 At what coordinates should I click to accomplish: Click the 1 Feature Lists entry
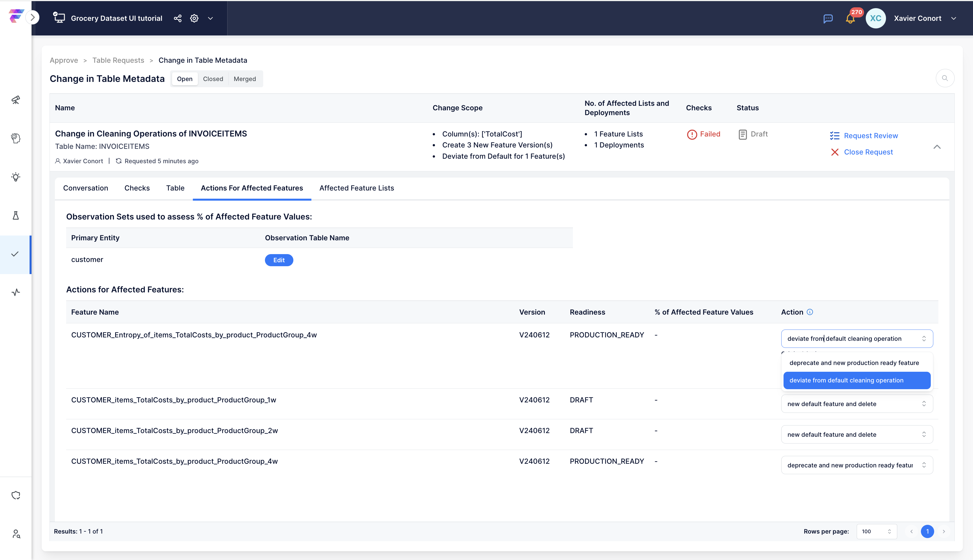coord(618,134)
